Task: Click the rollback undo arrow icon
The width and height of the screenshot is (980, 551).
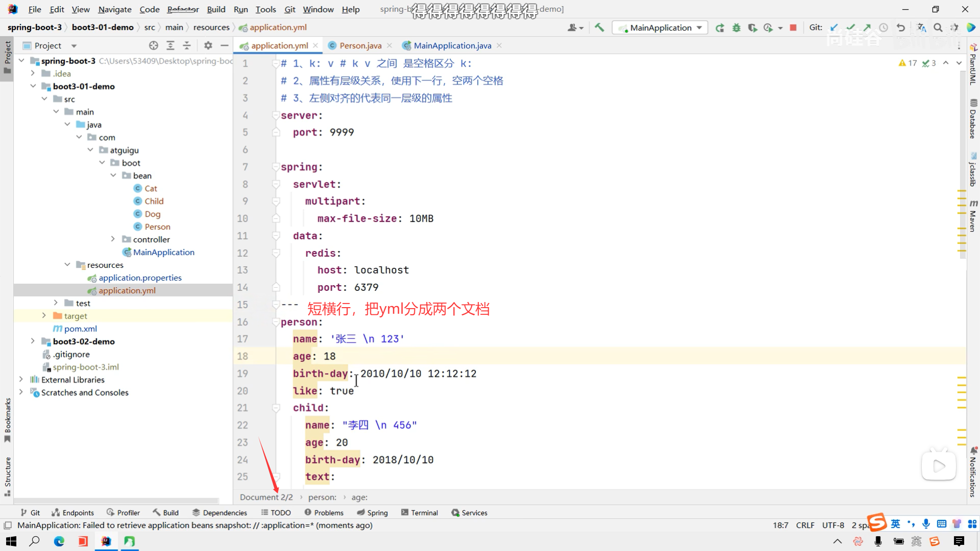Action: (901, 28)
